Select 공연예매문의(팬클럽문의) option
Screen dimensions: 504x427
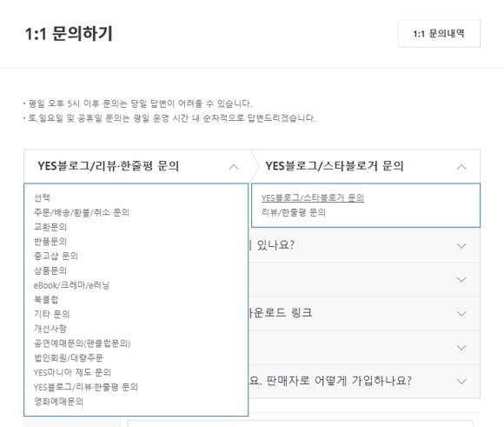tap(82, 344)
